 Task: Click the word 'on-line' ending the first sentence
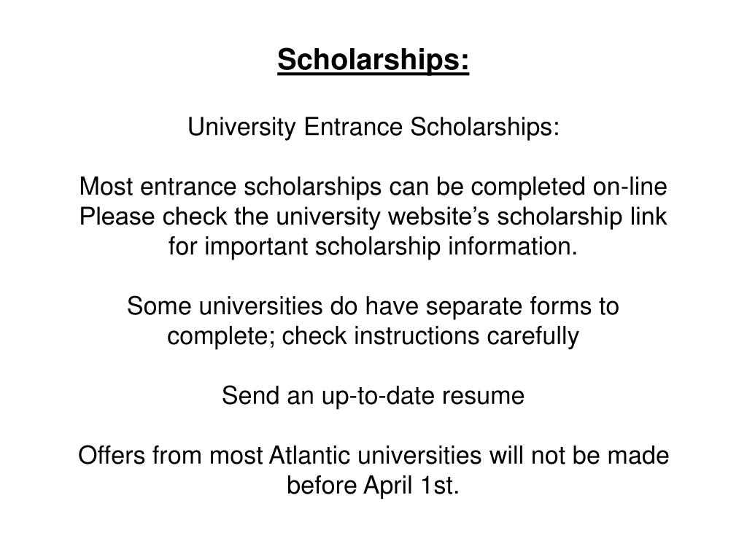(x=630, y=187)
